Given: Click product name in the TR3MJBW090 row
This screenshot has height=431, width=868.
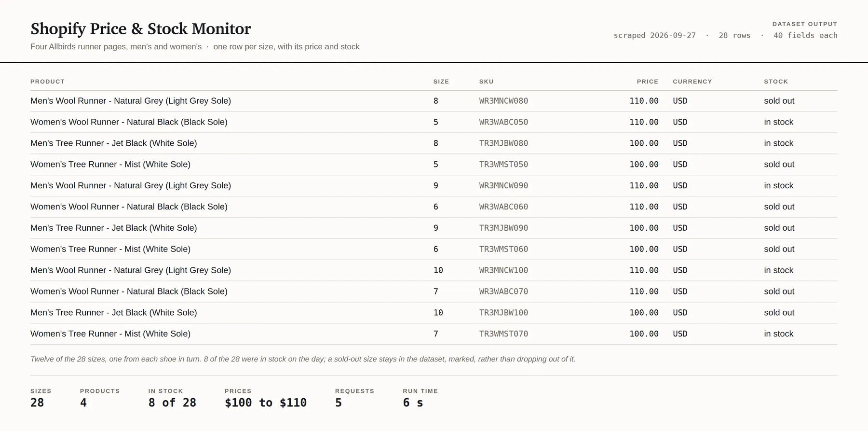Looking at the screenshot, I should coord(114,228).
